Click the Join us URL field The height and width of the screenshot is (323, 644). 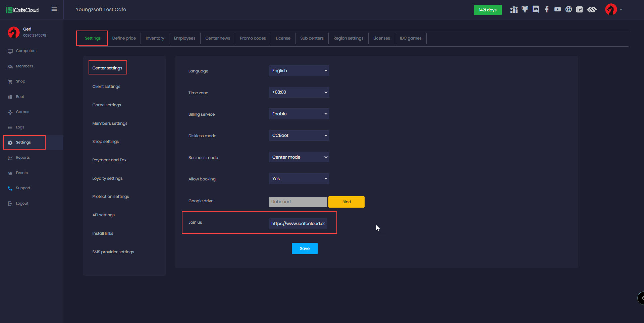tap(298, 224)
